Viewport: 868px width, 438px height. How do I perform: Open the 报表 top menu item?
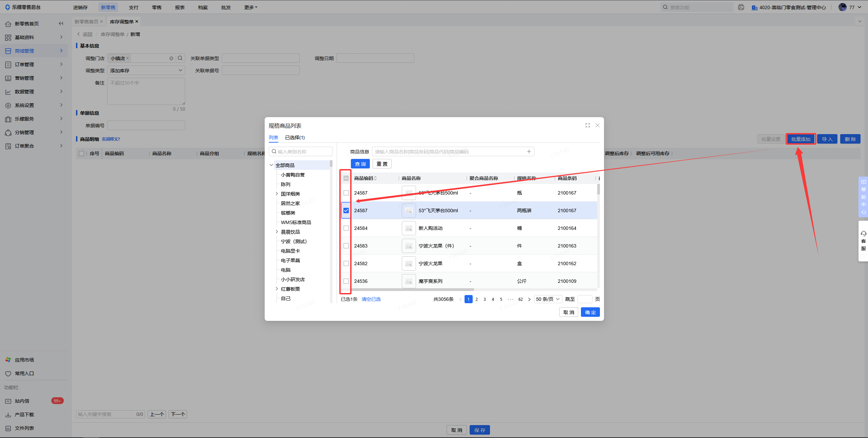[180, 7]
